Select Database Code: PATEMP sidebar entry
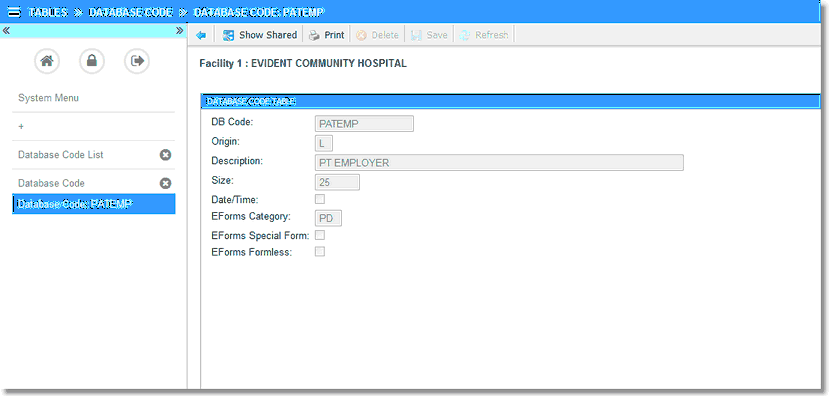This screenshot has height=398, width=830. point(94,204)
